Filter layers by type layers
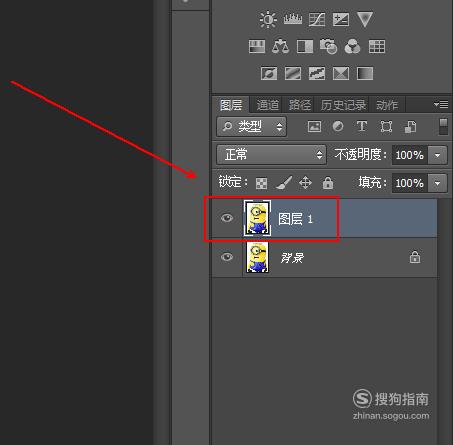Image resolution: width=453 pixels, height=445 pixels. pyautogui.click(x=362, y=127)
